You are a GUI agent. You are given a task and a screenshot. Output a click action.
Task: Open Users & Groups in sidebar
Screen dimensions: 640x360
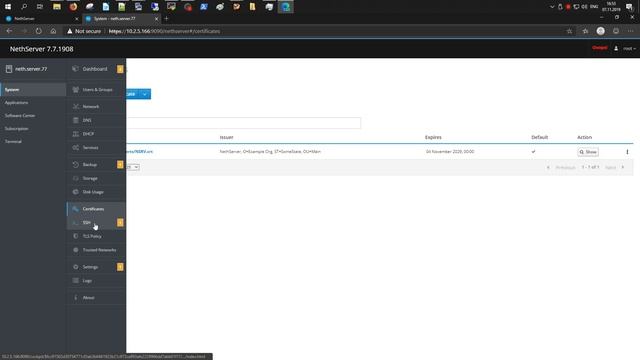(97, 90)
